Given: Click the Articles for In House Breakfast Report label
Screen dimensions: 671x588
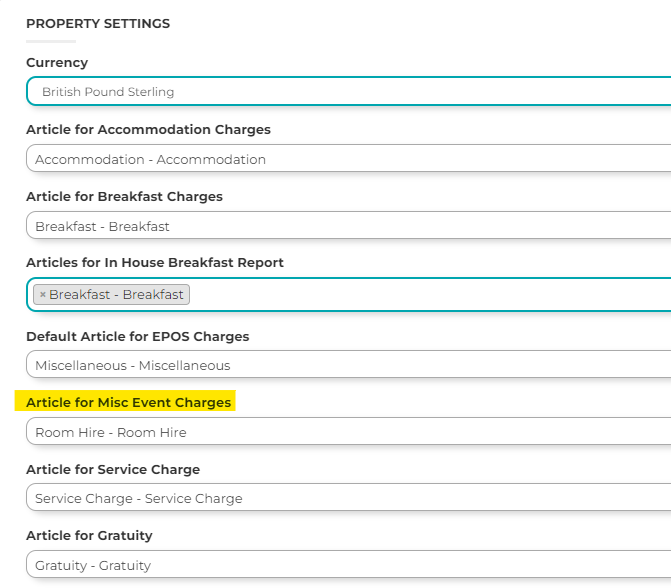Looking at the screenshot, I should point(154,262).
